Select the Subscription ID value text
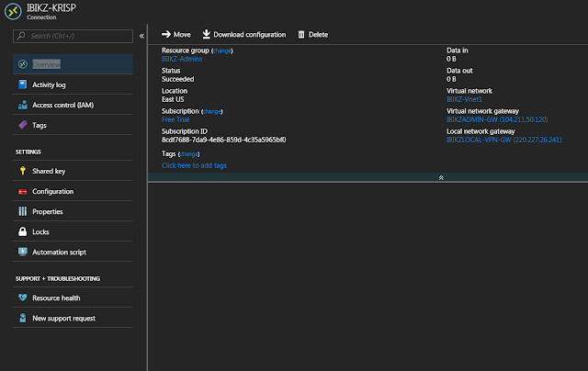The image size is (588, 371). 224,140
